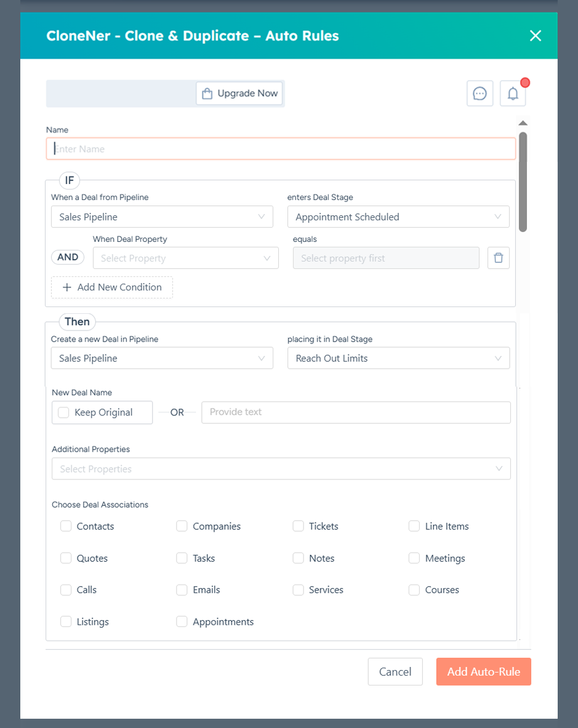The image size is (578, 728).
Task: Check the Contacts association
Action: click(x=66, y=526)
